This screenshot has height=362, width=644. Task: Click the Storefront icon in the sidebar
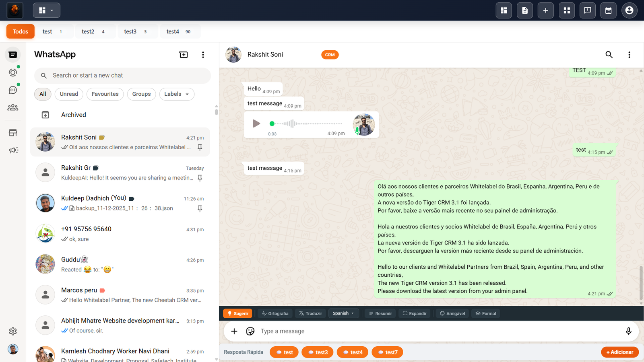tap(13, 132)
